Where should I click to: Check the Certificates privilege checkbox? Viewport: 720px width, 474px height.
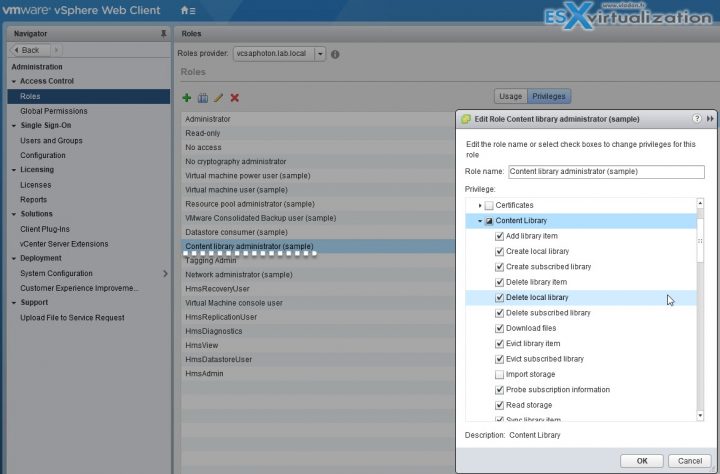point(489,205)
